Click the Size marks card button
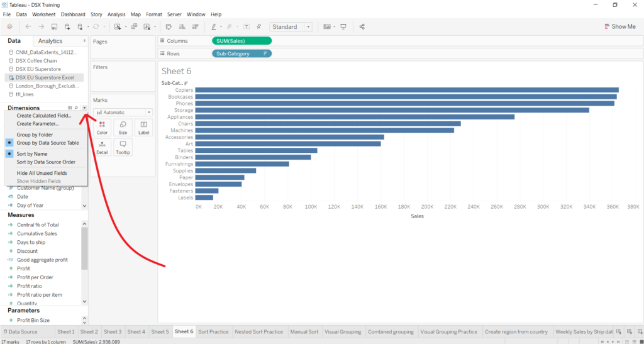The width and height of the screenshot is (644, 344). [x=123, y=128]
